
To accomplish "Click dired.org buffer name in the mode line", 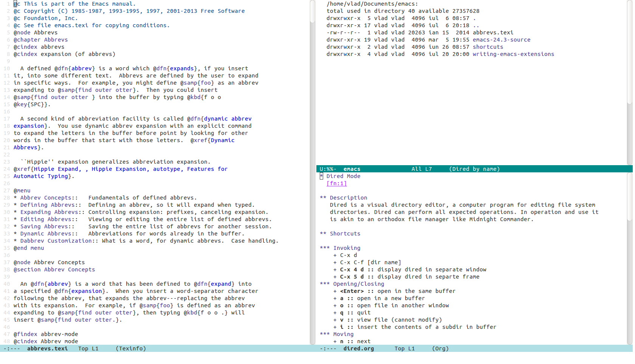I will 358,349.
